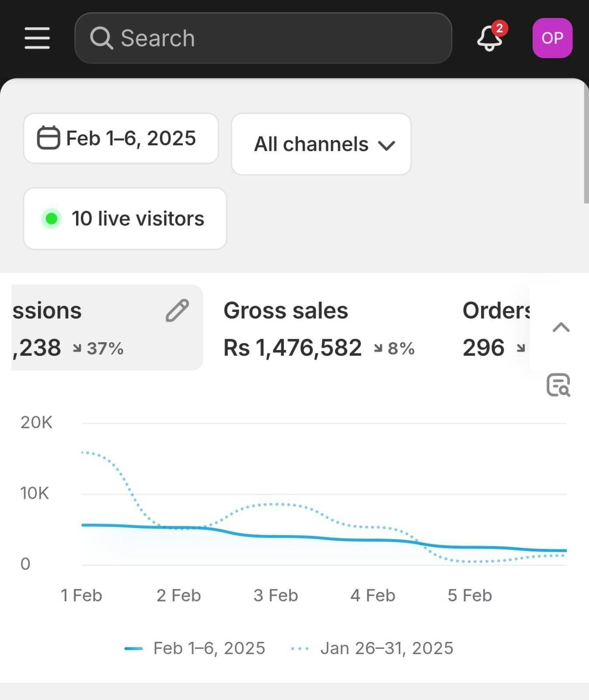Toggle the Feb 1–6, 2025 legend series
The image size is (589, 700).
click(195, 648)
